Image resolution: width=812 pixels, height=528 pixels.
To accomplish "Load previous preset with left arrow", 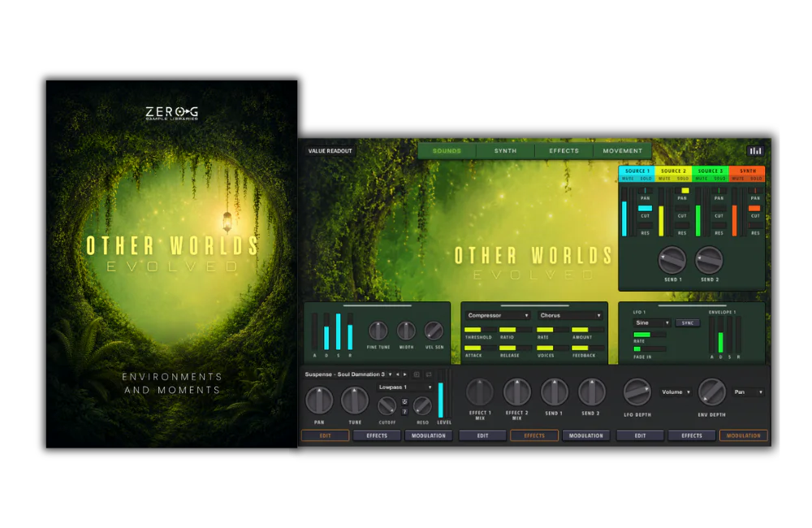I will tap(398, 374).
